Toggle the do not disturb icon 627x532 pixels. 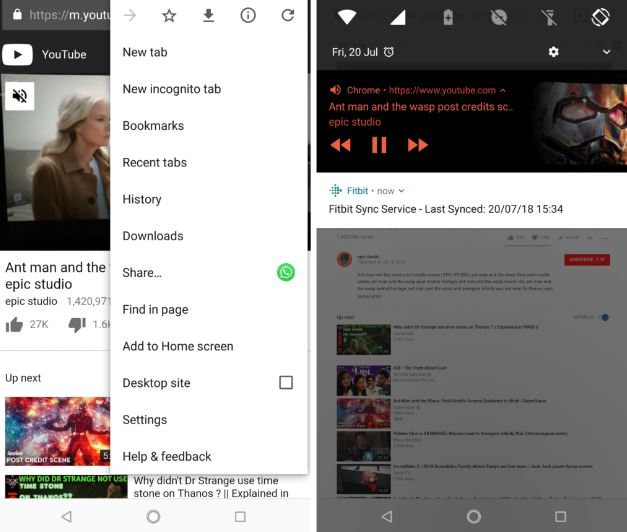tap(499, 17)
